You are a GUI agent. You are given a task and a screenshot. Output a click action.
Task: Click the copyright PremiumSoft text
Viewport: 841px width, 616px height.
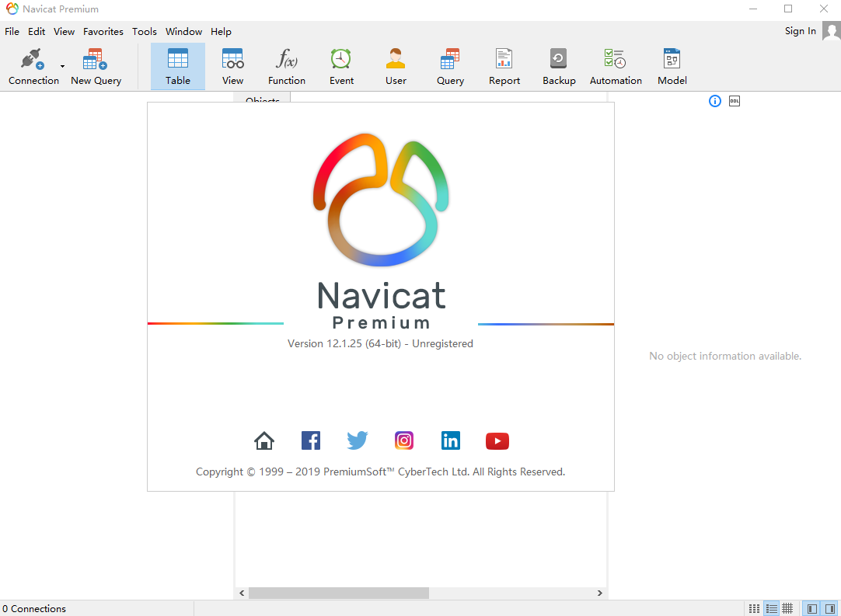[380, 472]
